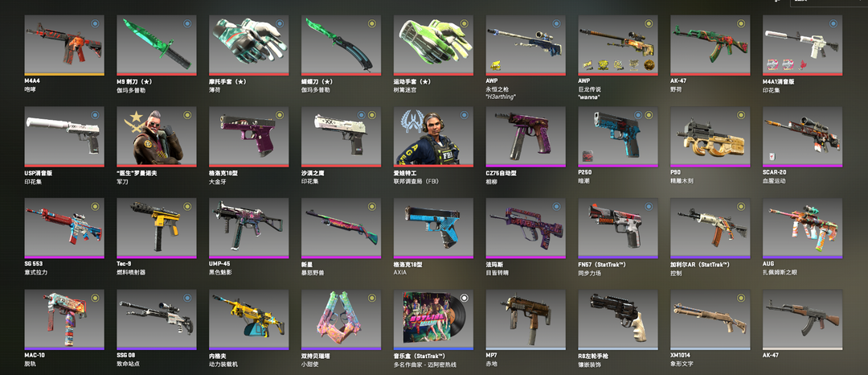This screenshot has width=868, height=375.
Task: Click the first sticker on AWP 巨龙传说
Action: [x=588, y=65]
